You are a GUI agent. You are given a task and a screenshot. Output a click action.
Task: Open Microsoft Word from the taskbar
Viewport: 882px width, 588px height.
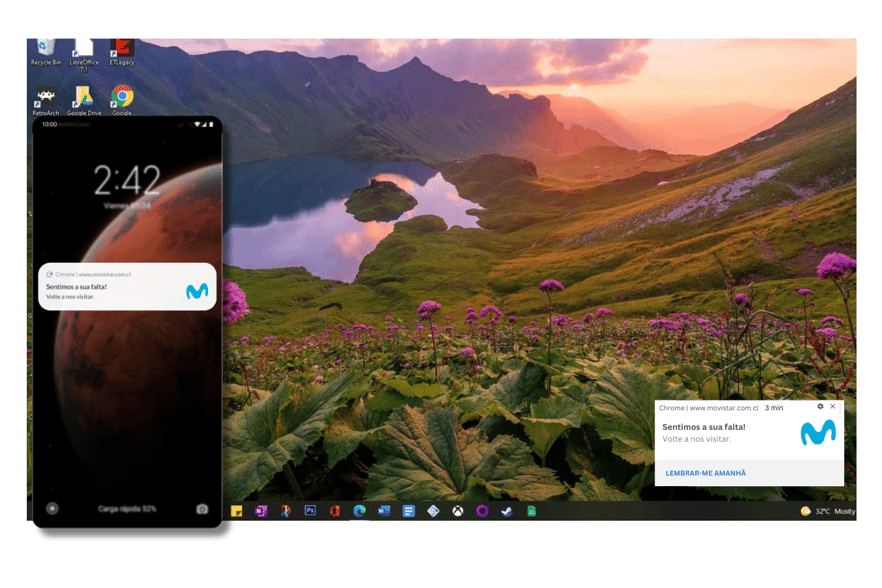coord(384,511)
